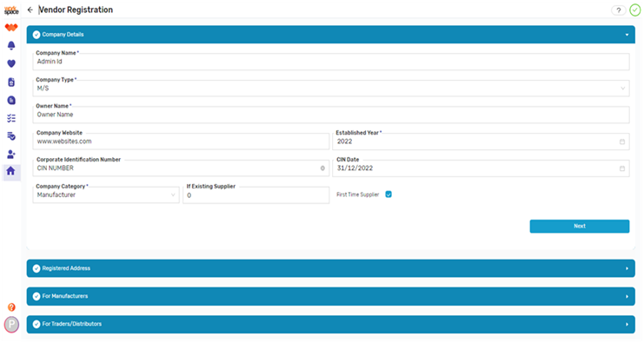The height and width of the screenshot is (343, 644).
Task: Open the question mark help icon top right
Action: [619, 10]
